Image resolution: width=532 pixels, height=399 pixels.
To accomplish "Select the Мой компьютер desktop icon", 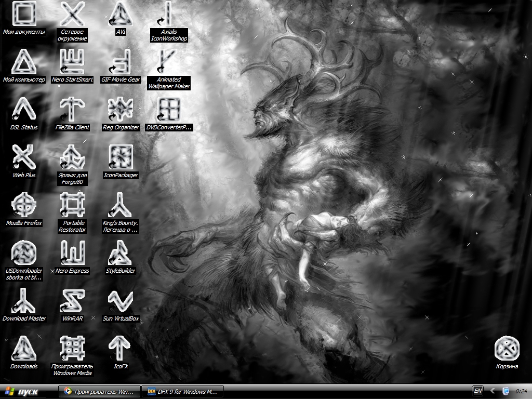I will [24, 62].
